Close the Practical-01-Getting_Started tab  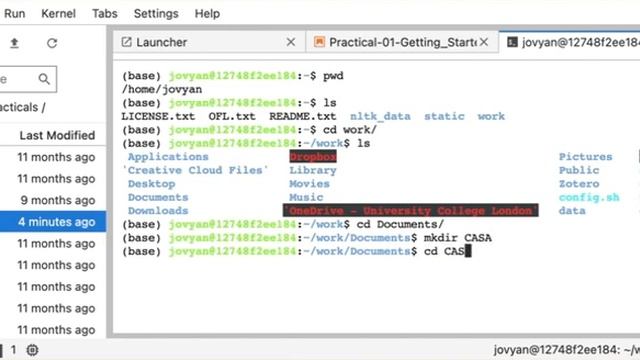[484, 42]
